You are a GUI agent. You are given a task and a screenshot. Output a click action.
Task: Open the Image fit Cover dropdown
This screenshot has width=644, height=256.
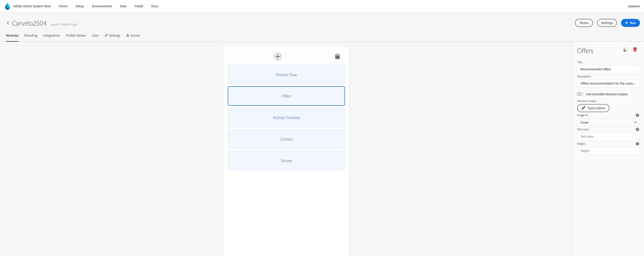pos(608,122)
